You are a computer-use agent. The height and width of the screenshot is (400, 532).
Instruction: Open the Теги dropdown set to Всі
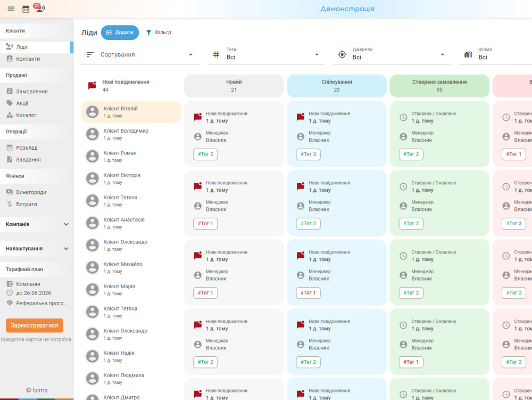(266, 55)
